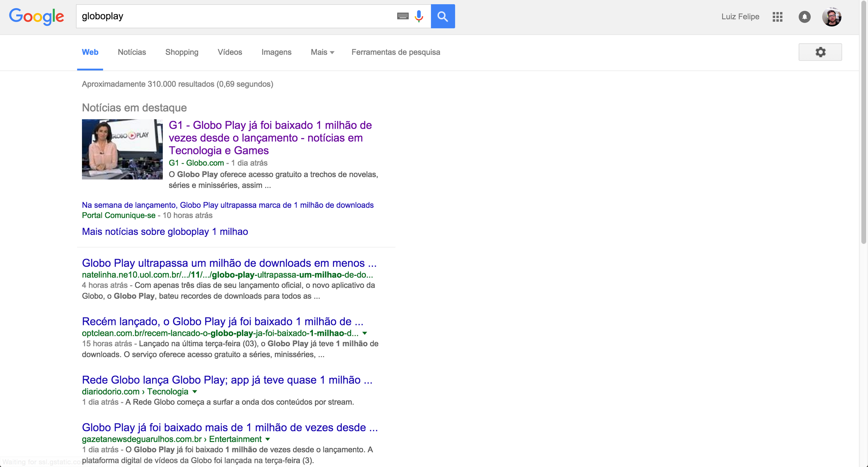Open Recém lançado, o Globo Play result
This screenshot has width=868, height=467.
[x=223, y=321]
